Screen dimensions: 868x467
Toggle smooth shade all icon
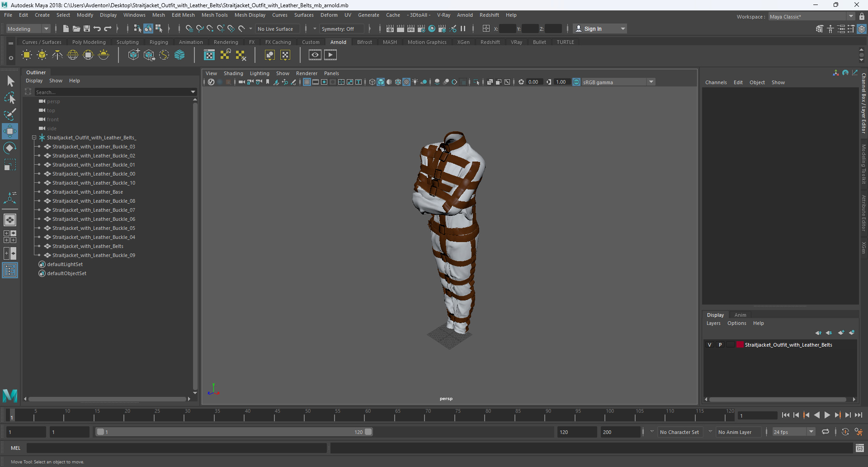pyautogui.click(x=381, y=82)
